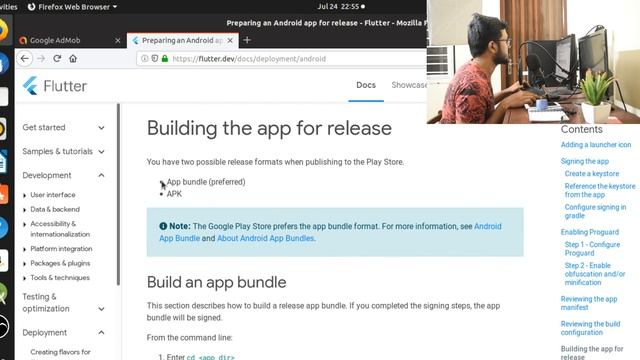Expand the Platform integration item
This screenshot has height=360, width=640.
(x=58, y=249)
